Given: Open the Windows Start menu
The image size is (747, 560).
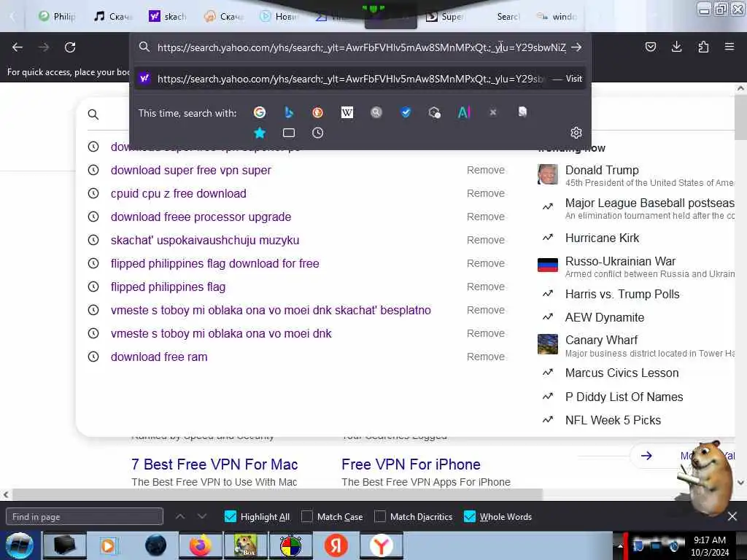Looking at the screenshot, I should point(19,545).
